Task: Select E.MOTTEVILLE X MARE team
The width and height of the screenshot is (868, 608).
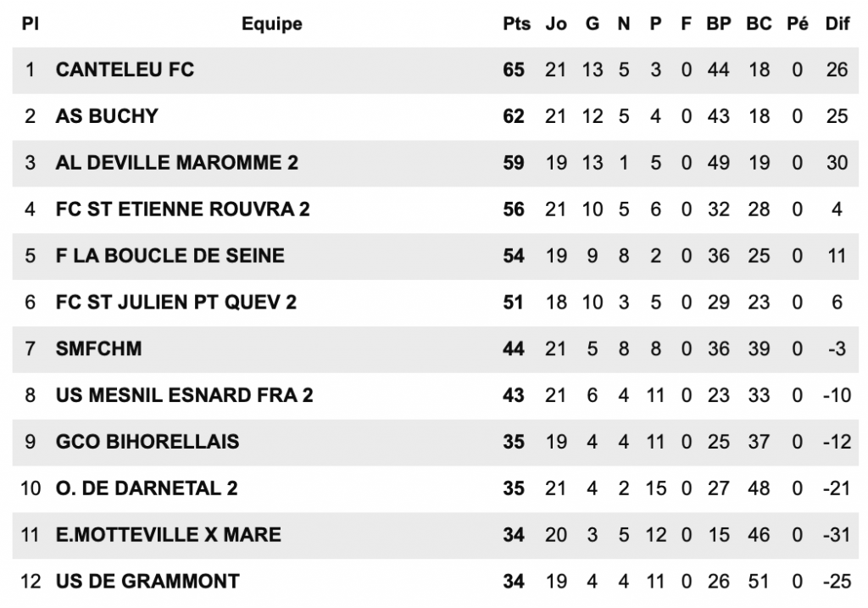Action: coord(169,535)
